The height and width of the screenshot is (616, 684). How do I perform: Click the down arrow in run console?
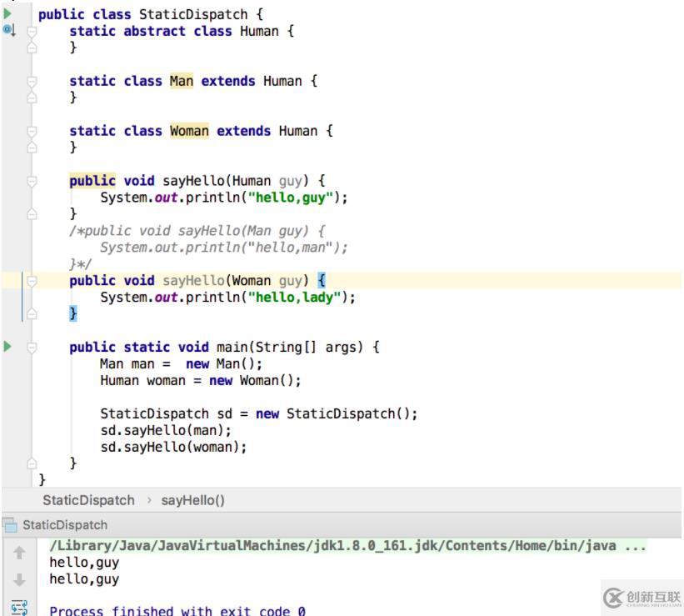(19, 579)
